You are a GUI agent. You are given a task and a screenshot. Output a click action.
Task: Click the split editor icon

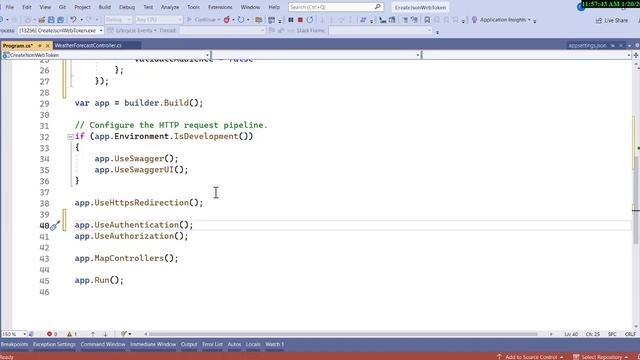tap(636, 55)
